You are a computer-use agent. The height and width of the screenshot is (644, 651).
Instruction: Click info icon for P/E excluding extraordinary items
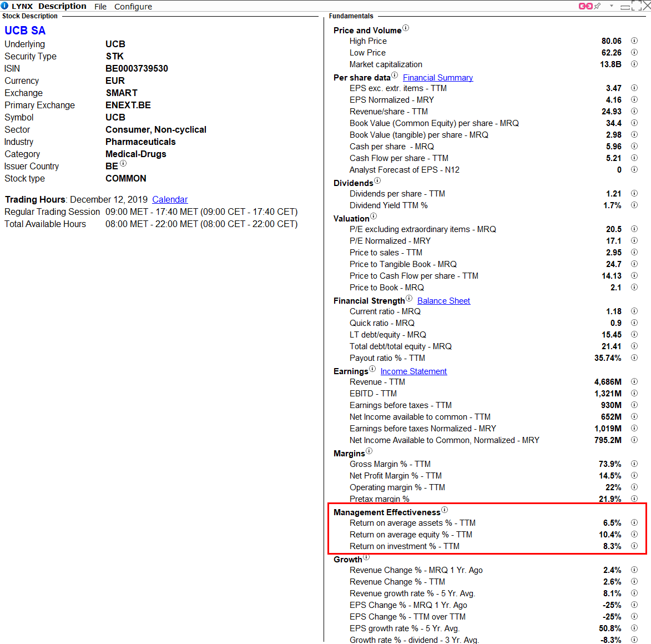pos(634,229)
